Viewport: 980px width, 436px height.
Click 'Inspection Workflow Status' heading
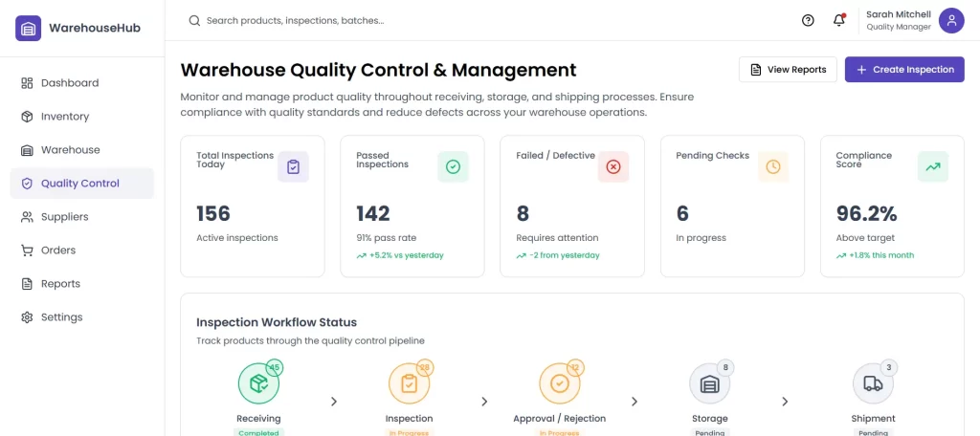(x=277, y=322)
